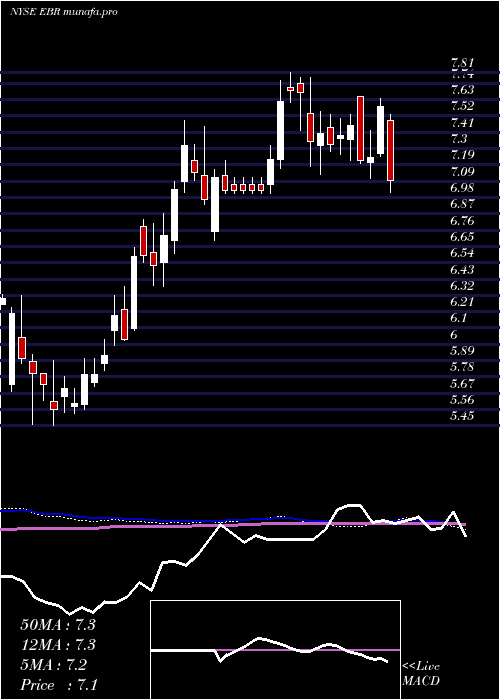Select the 5.56 price axis label
500x700 pixels.
click(462, 400)
